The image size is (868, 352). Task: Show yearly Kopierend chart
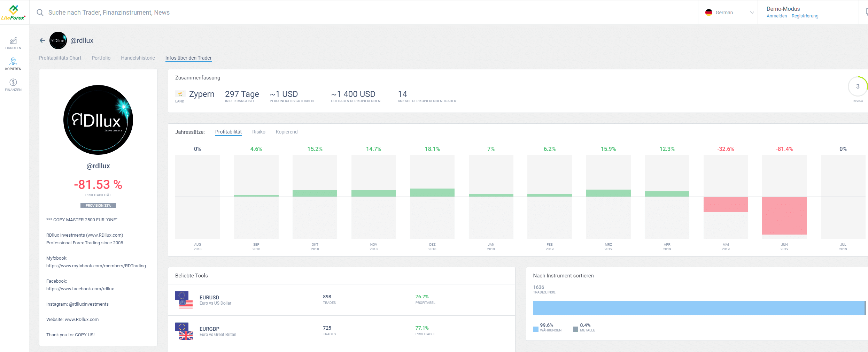click(x=287, y=132)
